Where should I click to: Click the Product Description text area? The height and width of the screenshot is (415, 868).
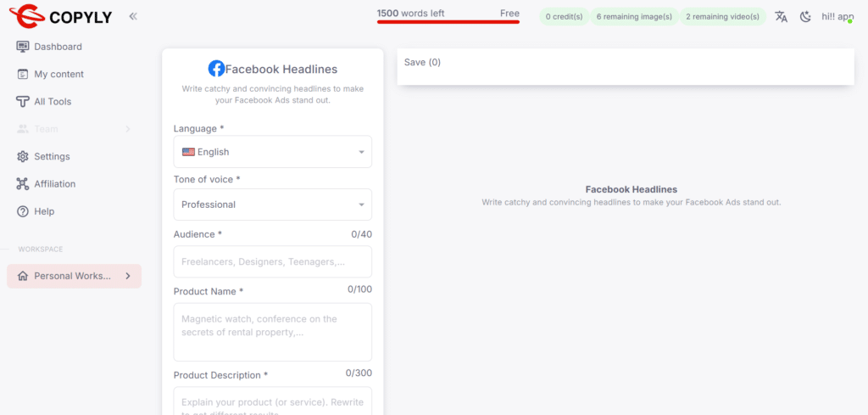click(272, 401)
